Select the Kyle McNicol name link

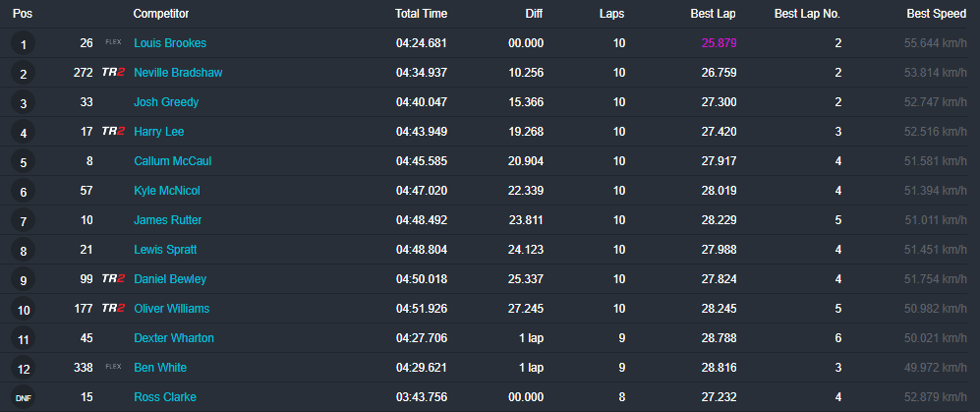tap(168, 191)
